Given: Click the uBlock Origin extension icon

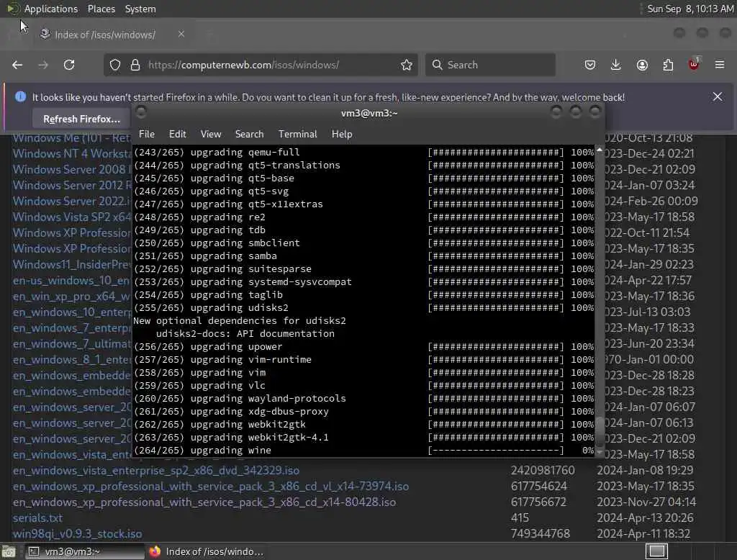Looking at the screenshot, I should 694,64.
